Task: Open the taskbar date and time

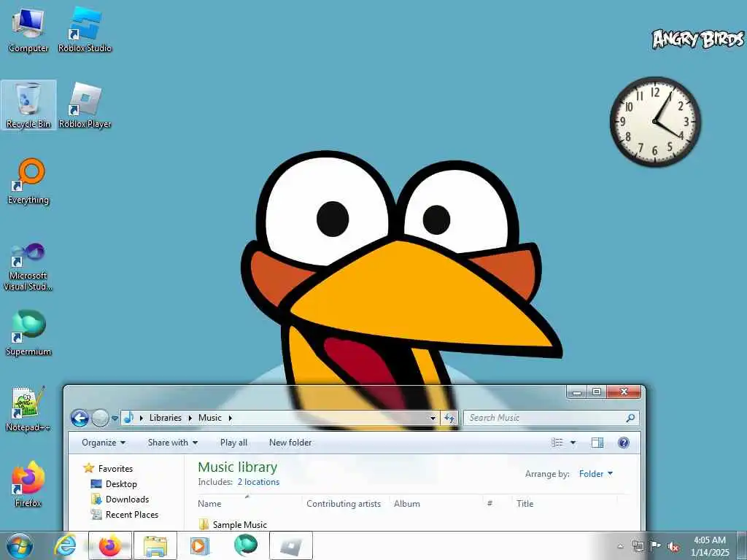Action: click(710, 546)
